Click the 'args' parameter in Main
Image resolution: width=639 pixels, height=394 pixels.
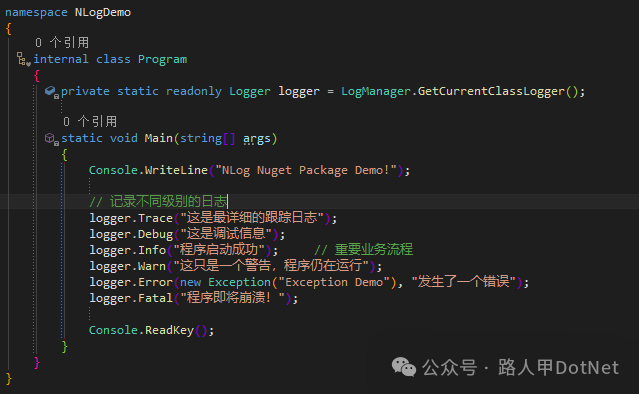click(x=257, y=139)
